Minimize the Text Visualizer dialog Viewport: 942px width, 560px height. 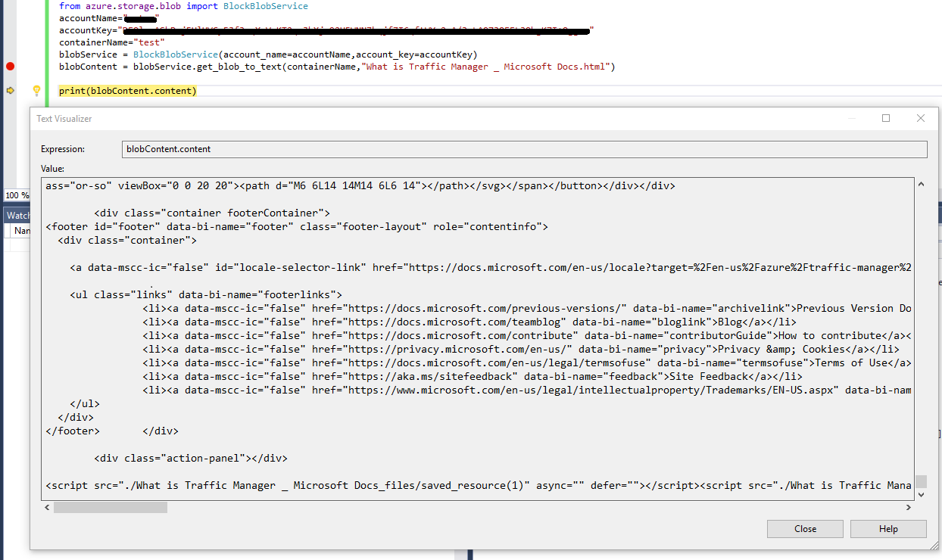[x=853, y=118]
